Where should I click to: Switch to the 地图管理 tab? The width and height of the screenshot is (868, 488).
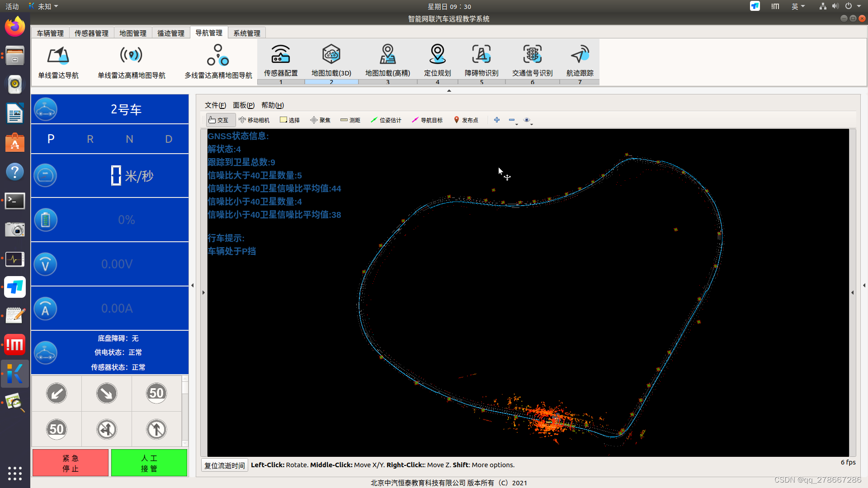(133, 33)
